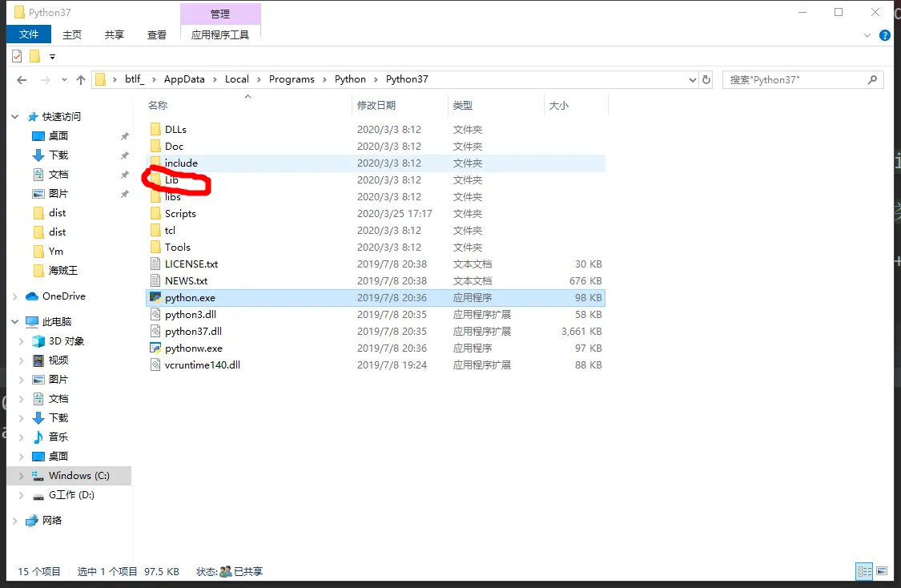The width and height of the screenshot is (901, 588).
Task: Click the pythonw.exe file icon
Action: [155, 348]
